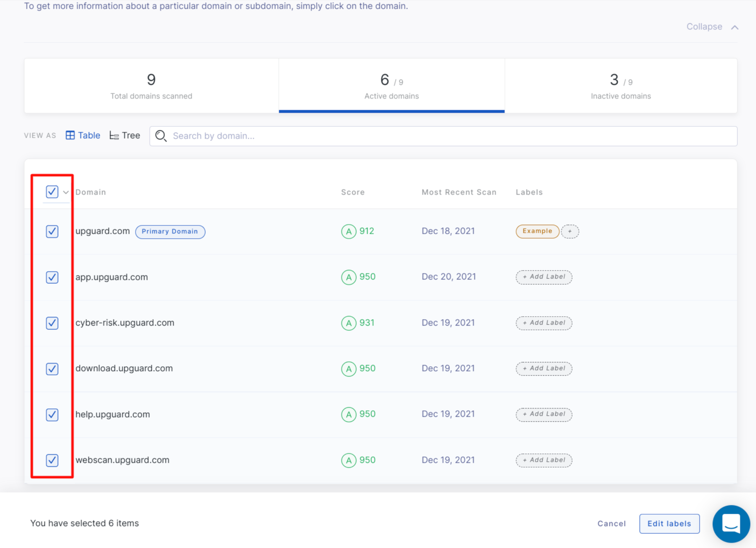Viewport: 756px width, 548px height.
Task: Uncheck the app.upguard.com row checkbox
Action: pos(52,277)
